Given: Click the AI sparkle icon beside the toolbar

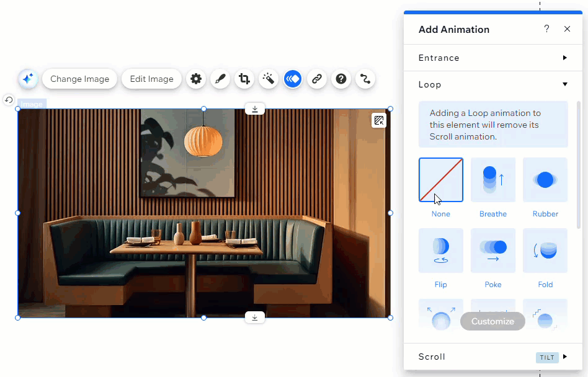Looking at the screenshot, I should pos(27,78).
